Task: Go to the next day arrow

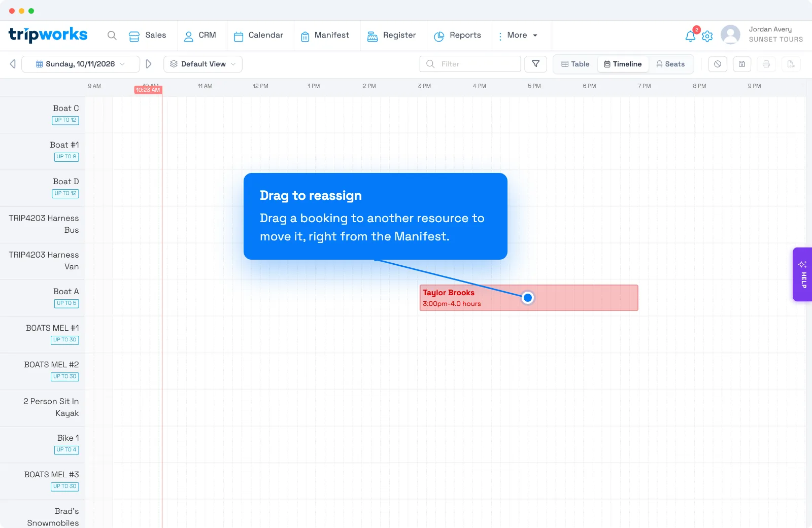Action: click(149, 64)
